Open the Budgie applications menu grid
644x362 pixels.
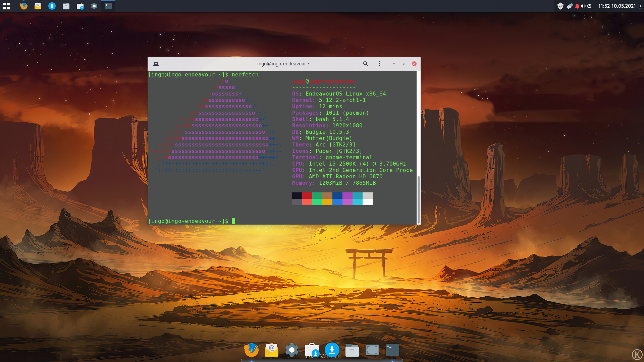pyautogui.click(x=6, y=6)
